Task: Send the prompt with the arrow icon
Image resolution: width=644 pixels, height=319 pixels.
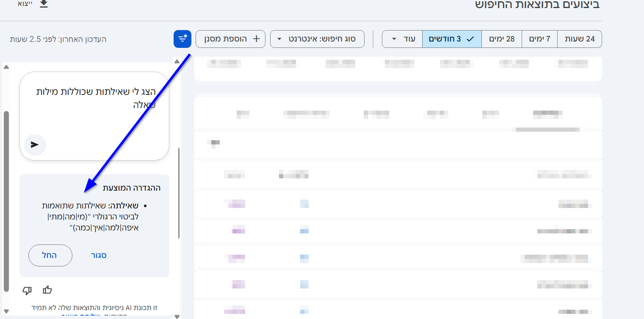Action: (x=35, y=145)
